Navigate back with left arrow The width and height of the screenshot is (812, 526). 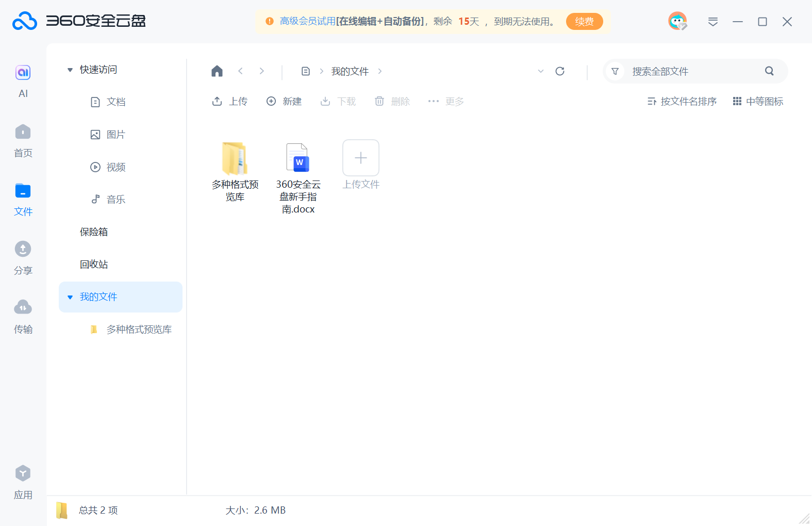pyautogui.click(x=240, y=71)
